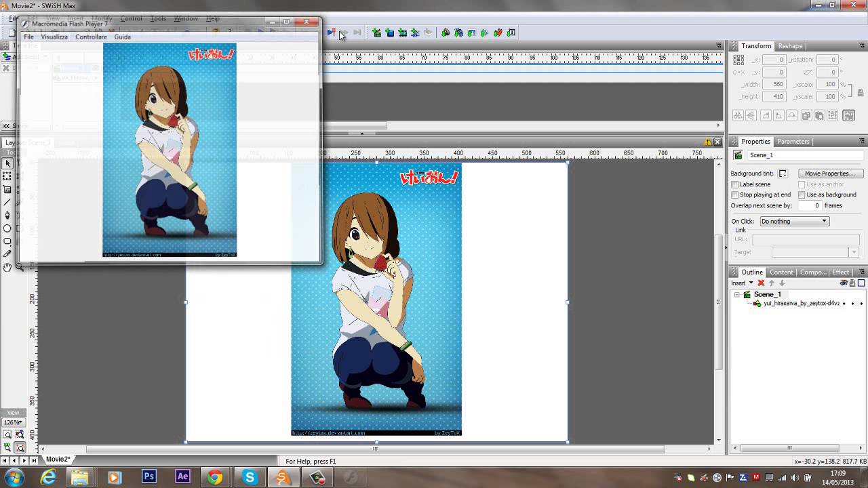Screen dimensions: 868x488
Task: Click the _xscale field showing 100
Action: (x=827, y=84)
